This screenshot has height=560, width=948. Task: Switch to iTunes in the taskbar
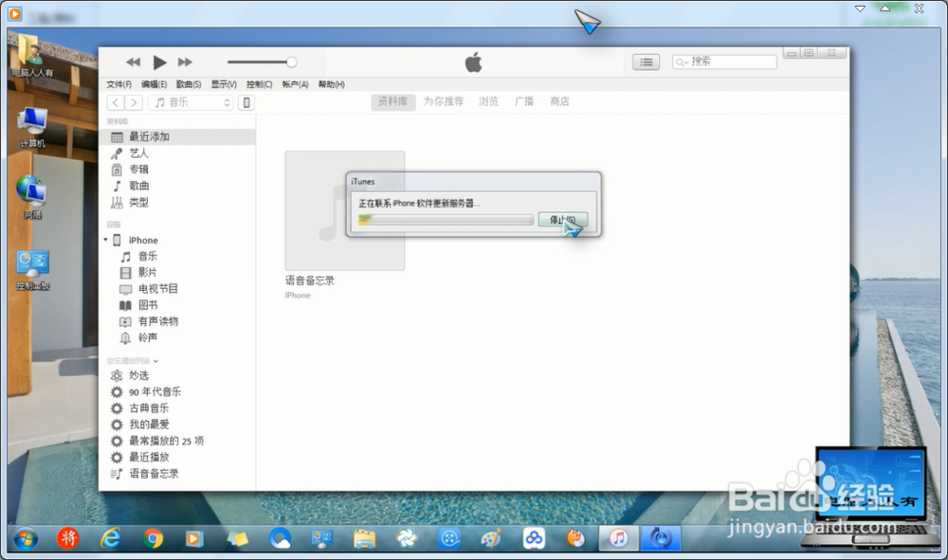coord(618,538)
